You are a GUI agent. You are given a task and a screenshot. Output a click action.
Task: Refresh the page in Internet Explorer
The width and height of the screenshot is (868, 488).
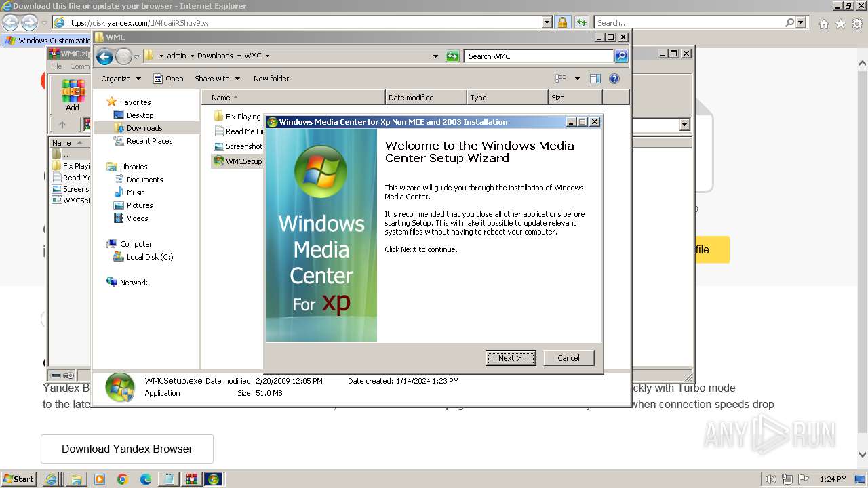pos(581,22)
